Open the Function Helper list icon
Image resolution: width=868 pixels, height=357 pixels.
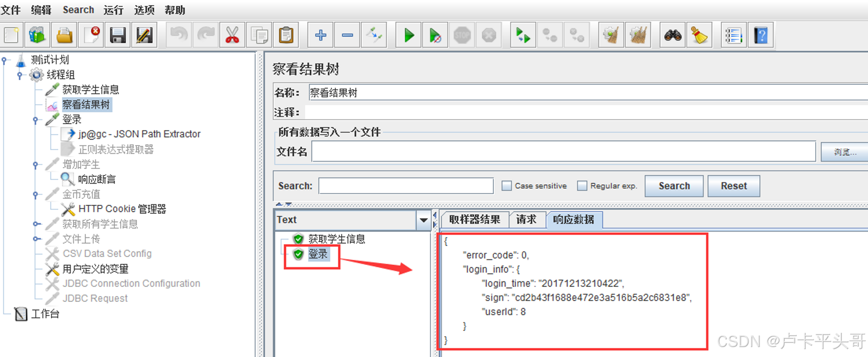[733, 35]
